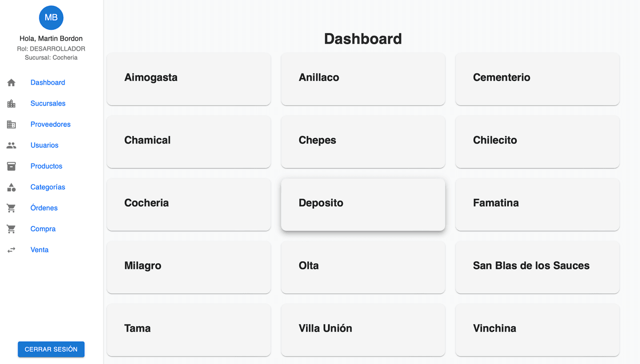Open the Venta sidebar link
The height and width of the screenshot is (364, 640).
tap(39, 249)
